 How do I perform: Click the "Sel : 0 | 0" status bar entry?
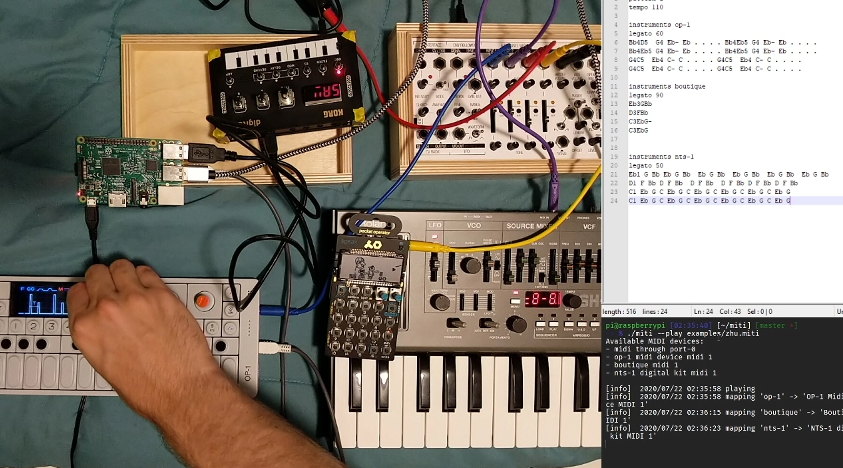[760, 311]
